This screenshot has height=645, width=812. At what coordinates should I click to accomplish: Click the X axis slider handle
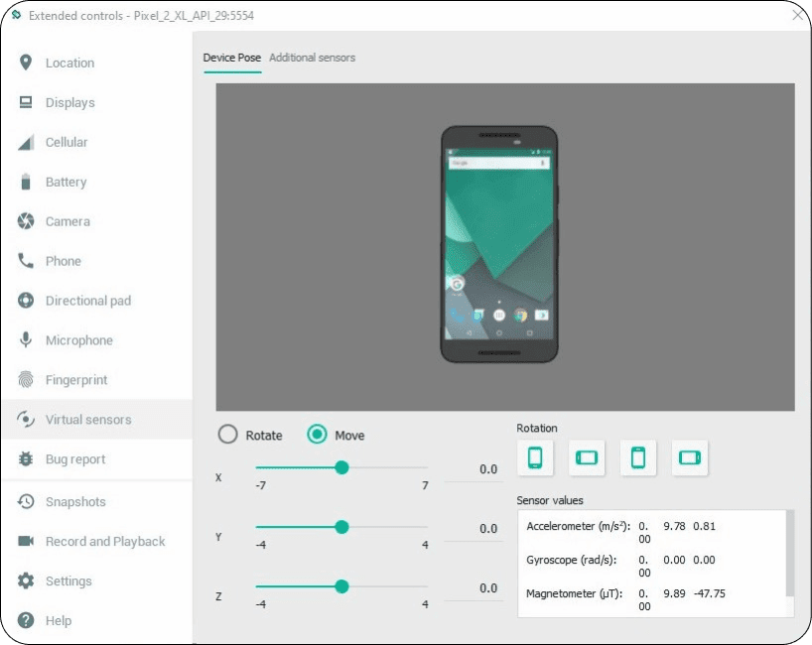(341, 467)
